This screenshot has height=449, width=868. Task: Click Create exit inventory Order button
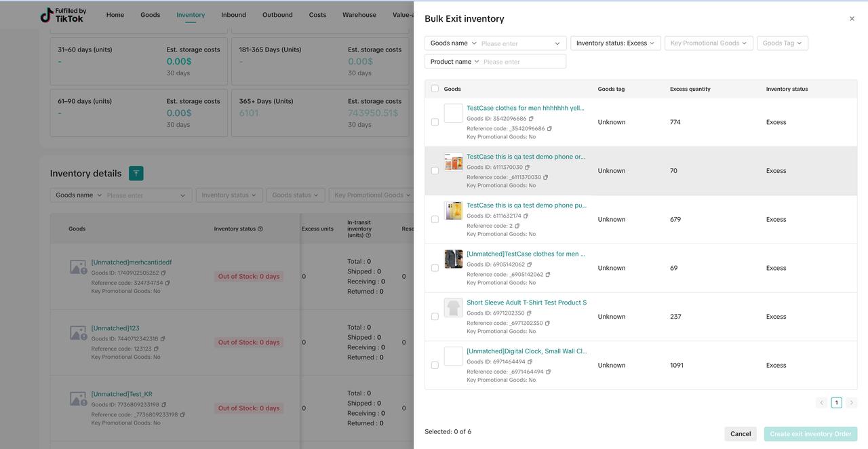810,434
